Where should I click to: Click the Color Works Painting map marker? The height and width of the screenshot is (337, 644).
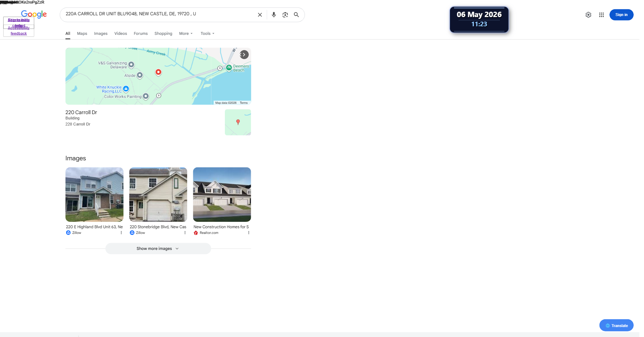pyautogui.click(x=146, y=96)
